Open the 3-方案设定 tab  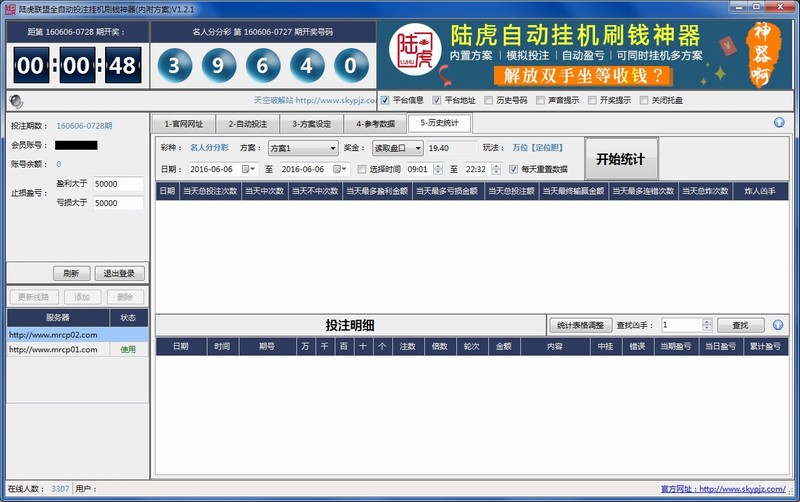(311, 124)
